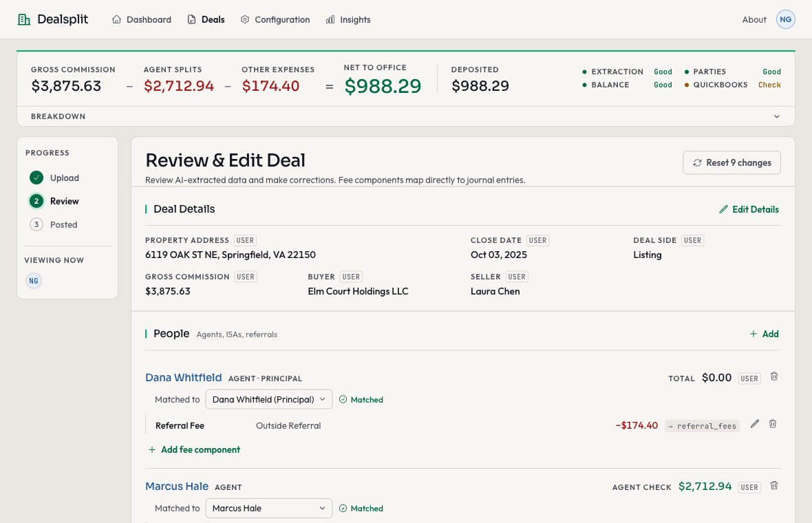Screen dimensions: 812x523
Task: Delete the Referral Fee component trash icon
Action: [x=773, y=424]
